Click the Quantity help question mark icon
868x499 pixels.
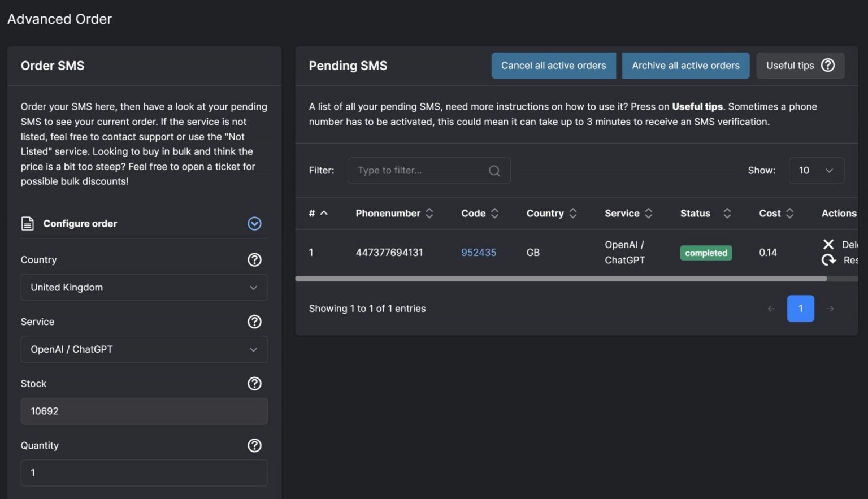(254, 445)
